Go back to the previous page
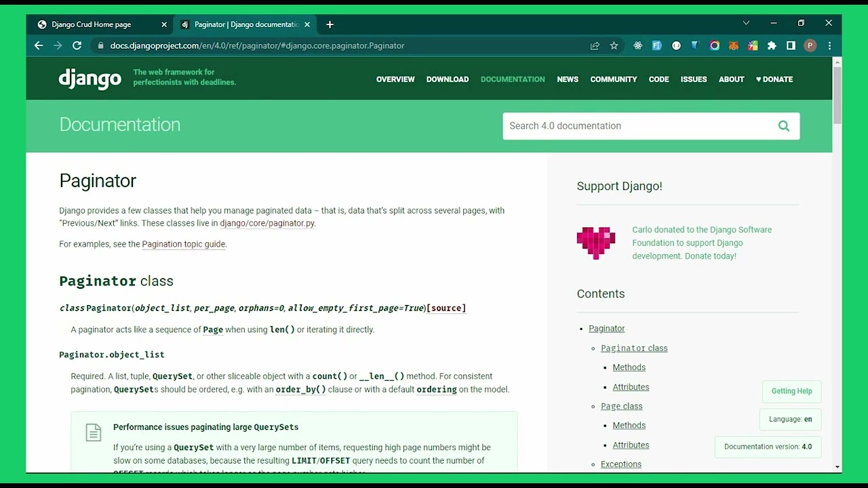Screen dimensions: 868x488 tap(39, 45)
